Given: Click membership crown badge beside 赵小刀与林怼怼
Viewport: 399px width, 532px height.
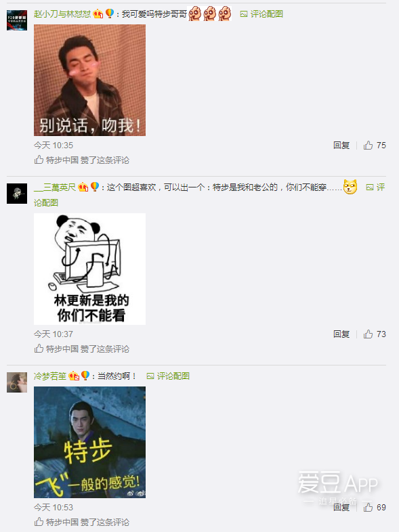Looking at the screenshot, I should 98,14.
